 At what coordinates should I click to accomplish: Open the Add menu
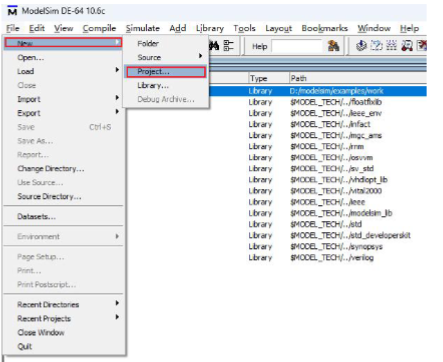[x=178, y=28]
